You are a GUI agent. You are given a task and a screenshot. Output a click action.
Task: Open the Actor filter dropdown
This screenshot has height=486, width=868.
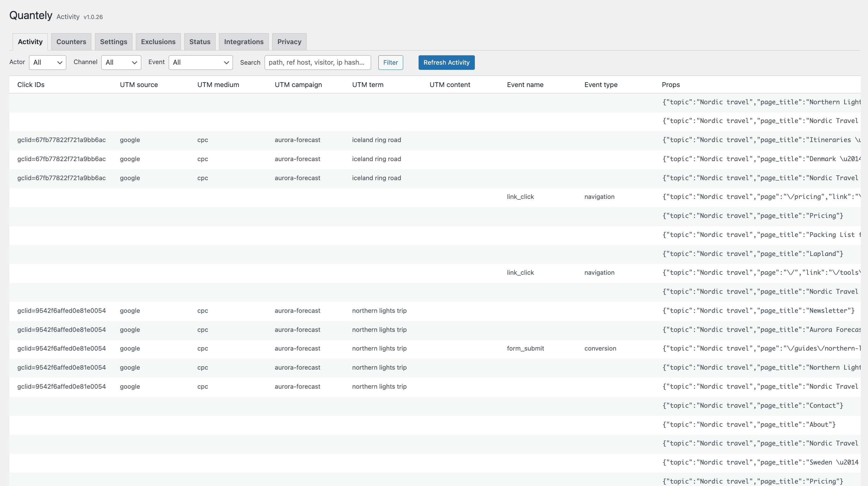tap(47, 62)
